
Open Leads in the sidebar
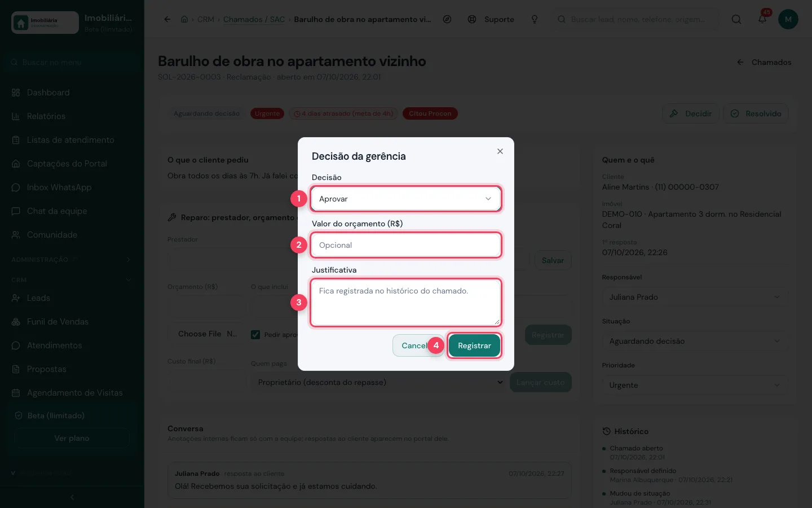point(72,298)
